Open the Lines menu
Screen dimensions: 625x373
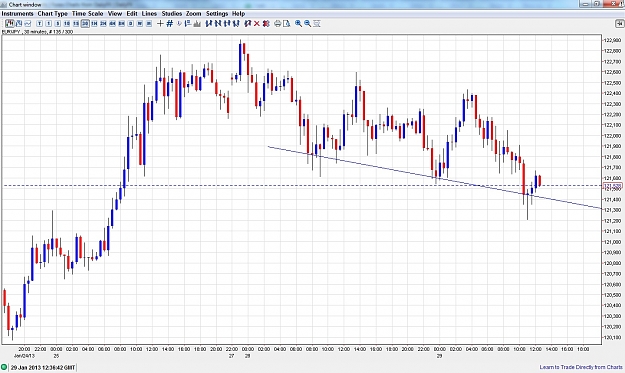click(x=149, y=14)
